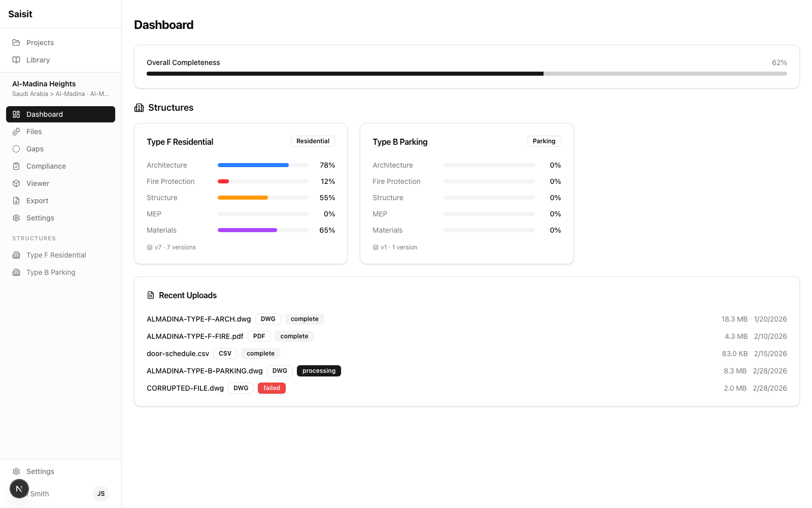Click the Compliance clipboard icon
The height and width of the screenshot is (508, 812).
coord(16,166)
